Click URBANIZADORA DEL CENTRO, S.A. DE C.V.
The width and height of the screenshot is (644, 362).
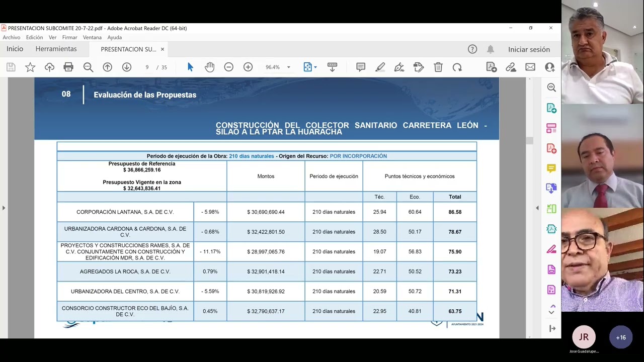pyautogui.click(x=125, y=291)
